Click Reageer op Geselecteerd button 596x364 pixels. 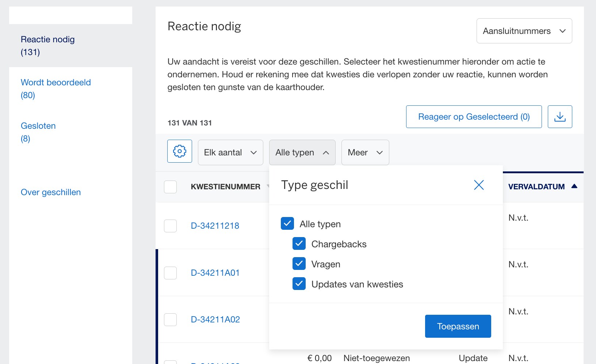pos(474,116)
